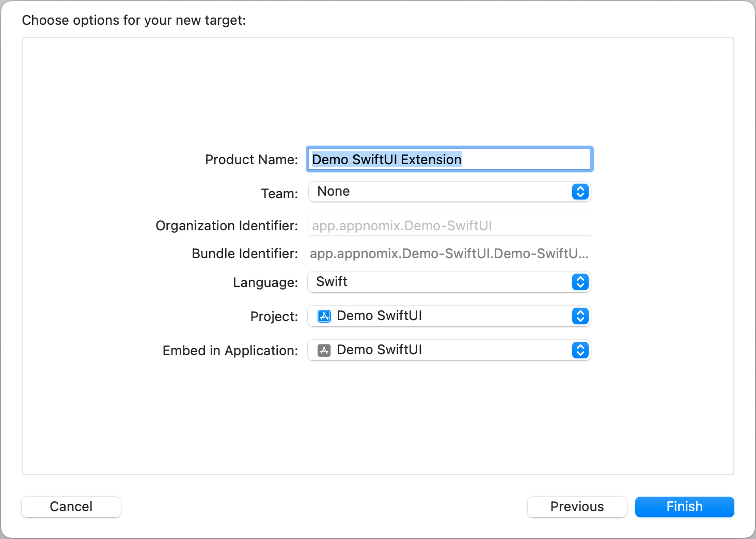Click the "Organization Identifier:" label
Image resolution: width=756 pixels, height=539 pixels.
coord(227,226)
